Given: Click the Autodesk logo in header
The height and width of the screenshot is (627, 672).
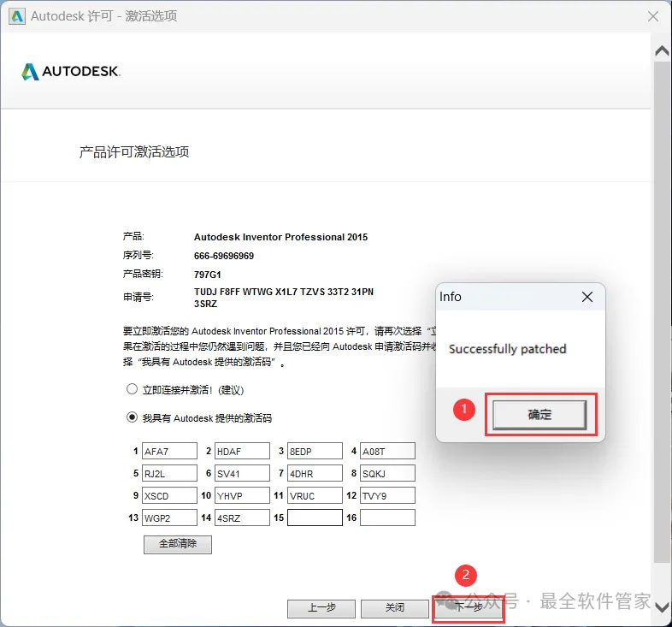Looking at the screenshot, I should click(x=71, y=71).
